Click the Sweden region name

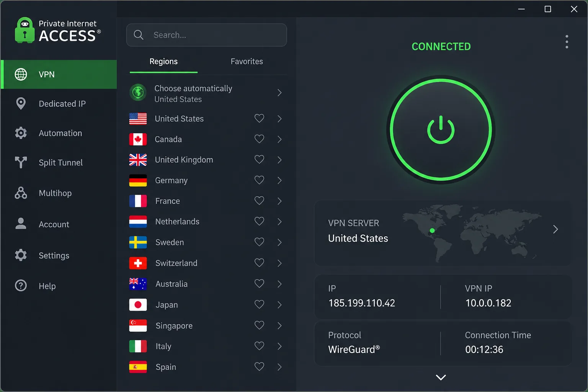(x=170, y=242)
